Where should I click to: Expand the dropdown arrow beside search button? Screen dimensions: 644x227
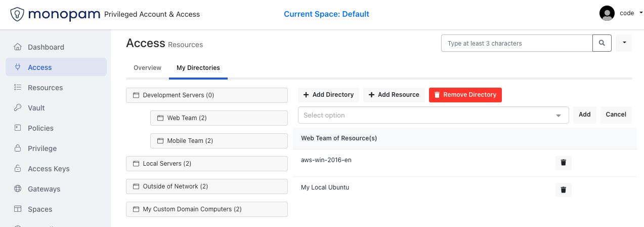(624, 44)
